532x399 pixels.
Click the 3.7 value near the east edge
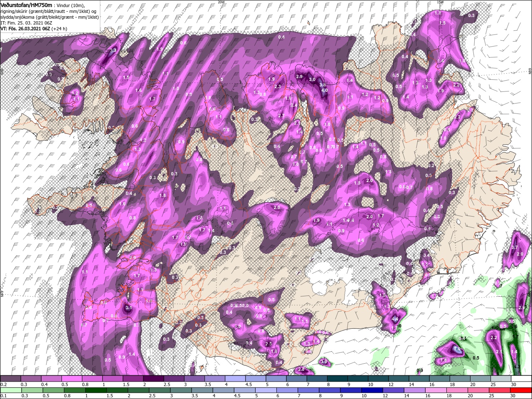[514, 248]
